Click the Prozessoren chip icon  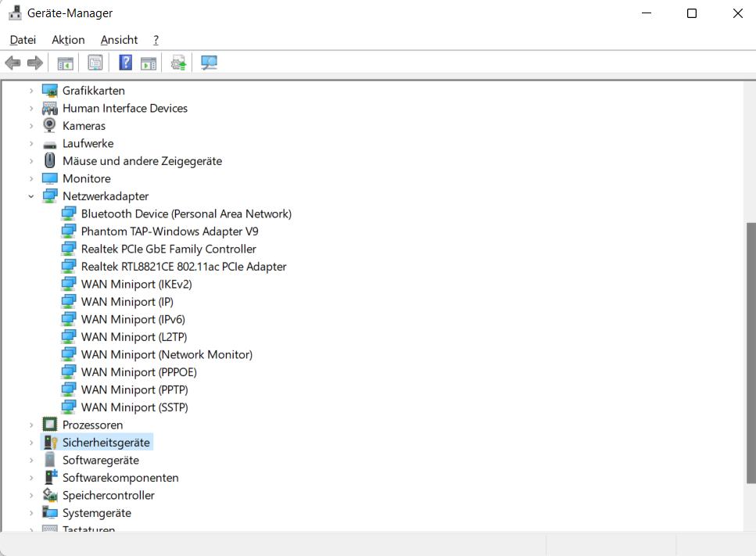coord(50,425)
